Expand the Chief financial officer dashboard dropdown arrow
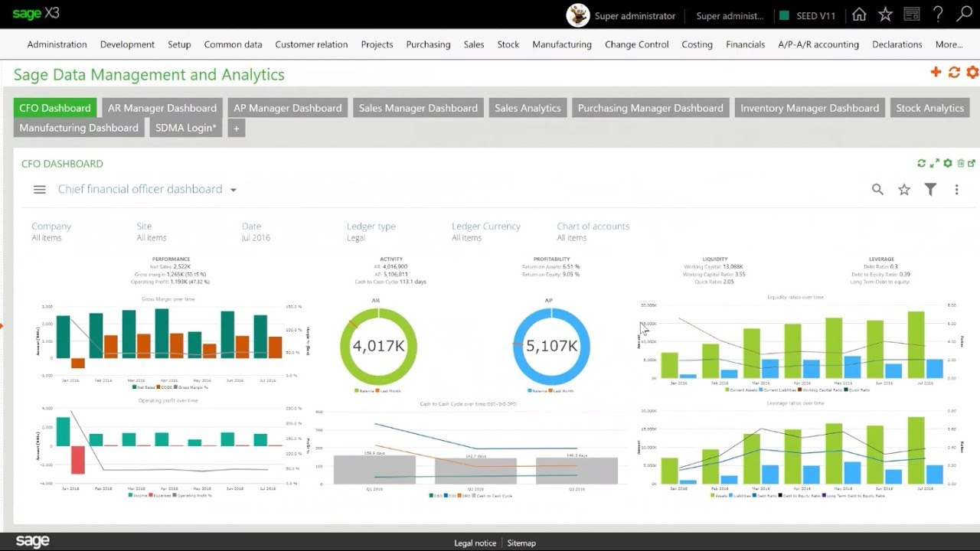 (234, 191)
